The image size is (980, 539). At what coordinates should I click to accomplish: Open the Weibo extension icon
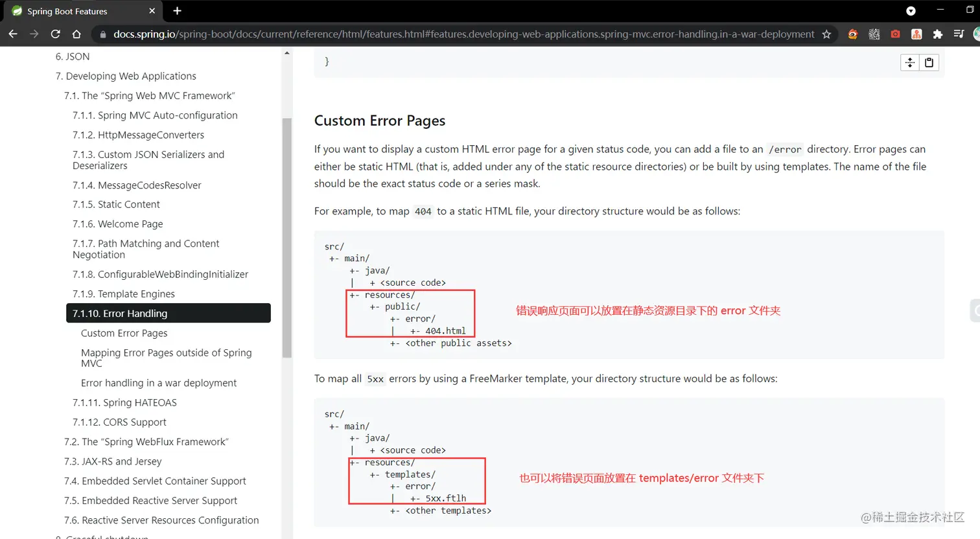853,34
